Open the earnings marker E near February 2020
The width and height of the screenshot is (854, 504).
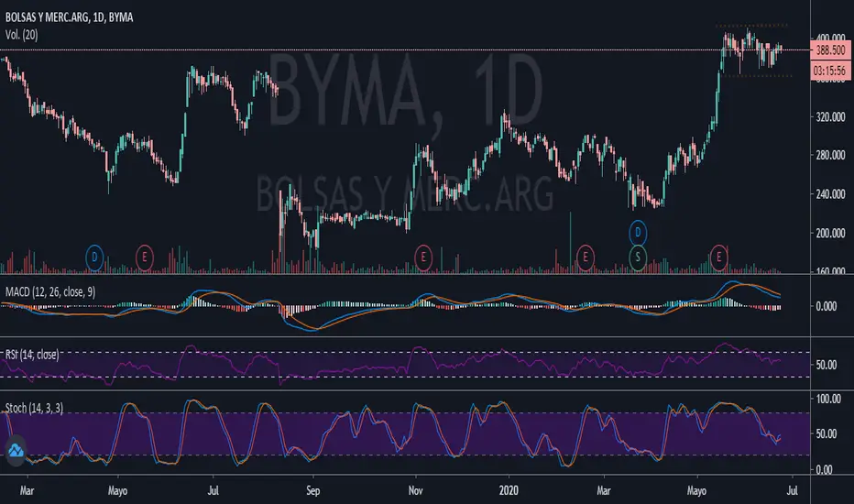pos(586,257)
